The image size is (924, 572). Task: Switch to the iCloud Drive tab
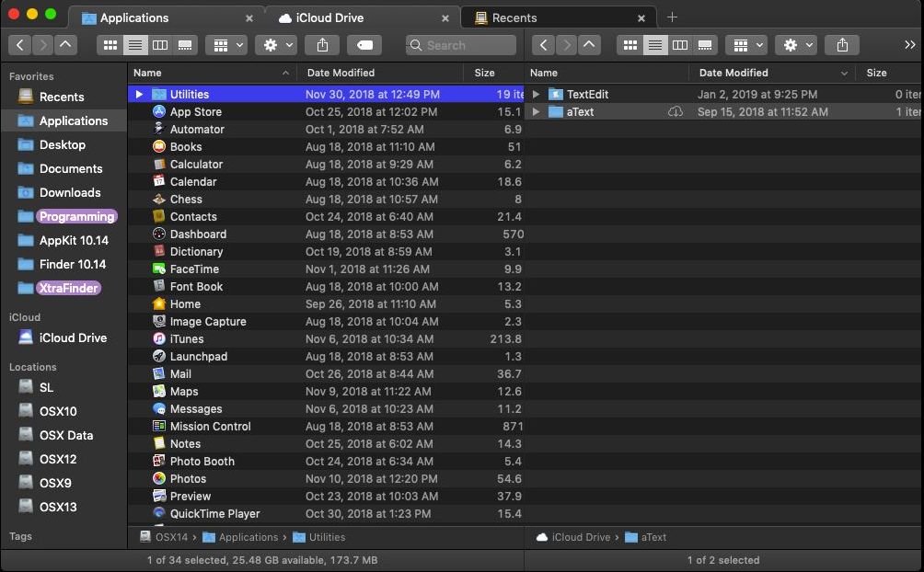pos(363,17)
